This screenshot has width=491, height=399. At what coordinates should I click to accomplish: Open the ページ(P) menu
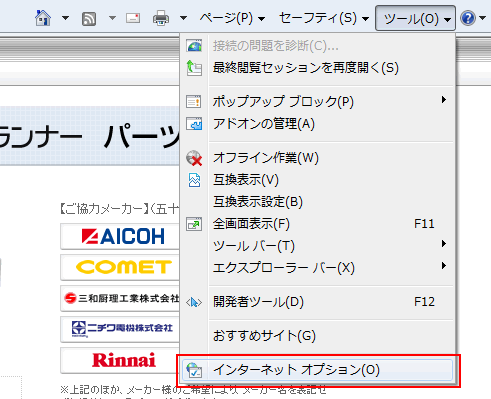pos(232,18)
